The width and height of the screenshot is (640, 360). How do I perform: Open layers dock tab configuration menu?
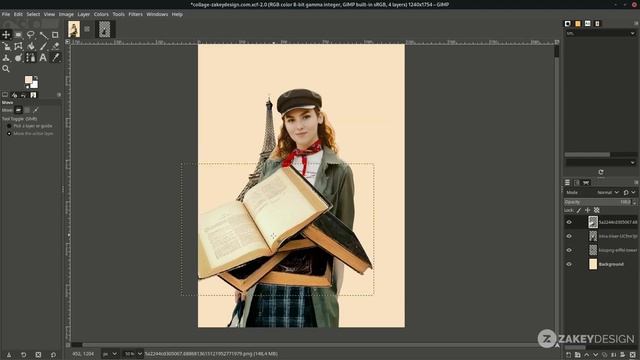(x=636, y=182)
